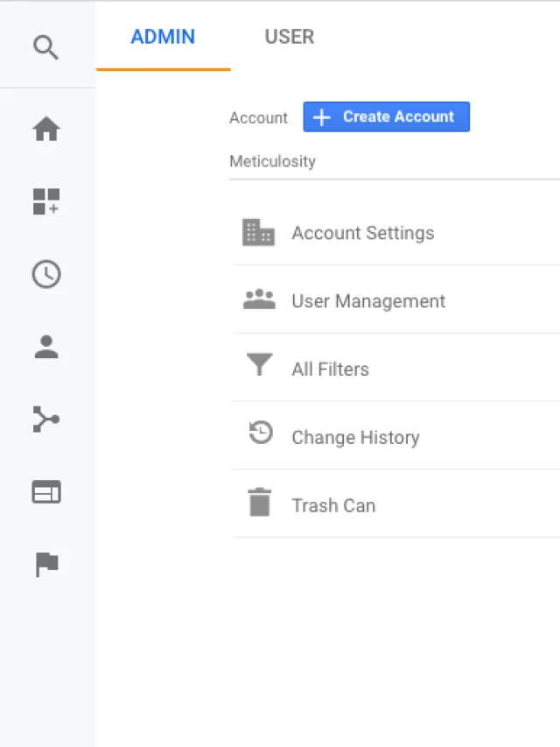
Task: View the Change History entry
Action: pos(355,438)
